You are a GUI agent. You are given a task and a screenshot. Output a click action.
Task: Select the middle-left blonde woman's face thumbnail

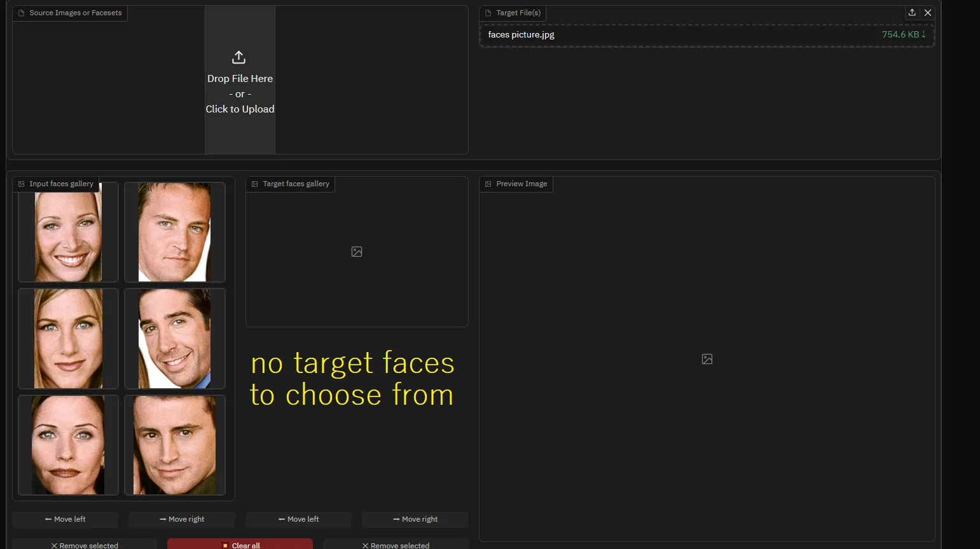point(68,339)
